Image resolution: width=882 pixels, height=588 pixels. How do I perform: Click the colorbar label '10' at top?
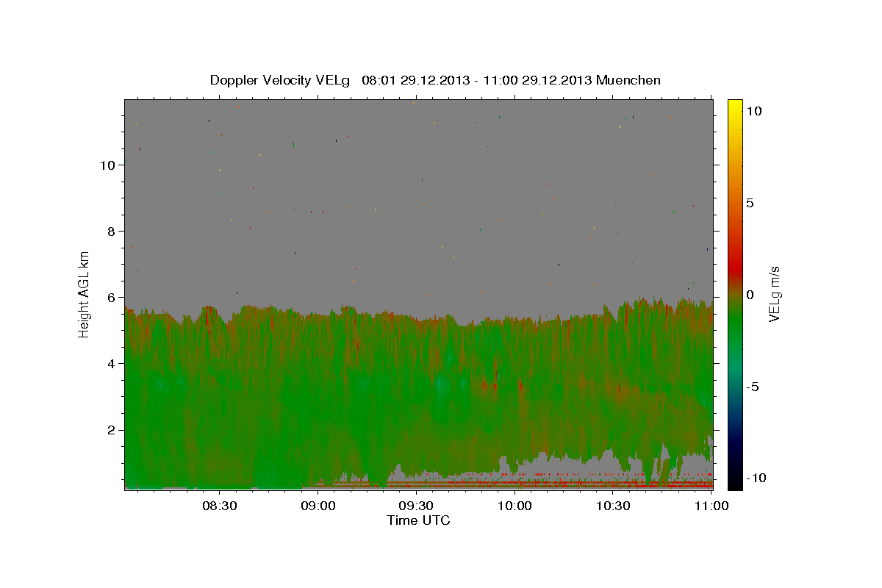[753, 111]
